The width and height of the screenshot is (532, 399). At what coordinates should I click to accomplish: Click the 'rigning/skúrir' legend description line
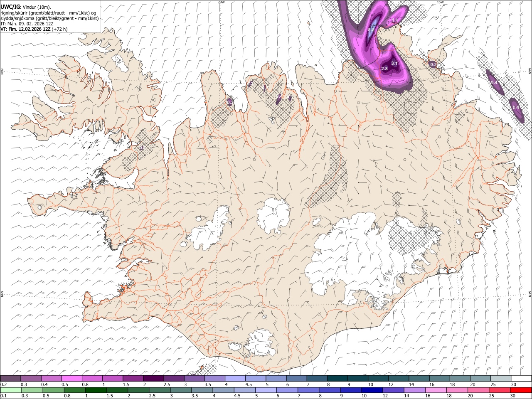(x=49, y=12)
